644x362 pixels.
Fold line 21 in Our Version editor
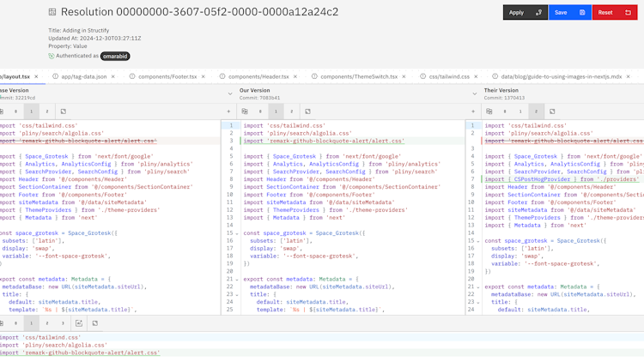[x=237, y=280]
